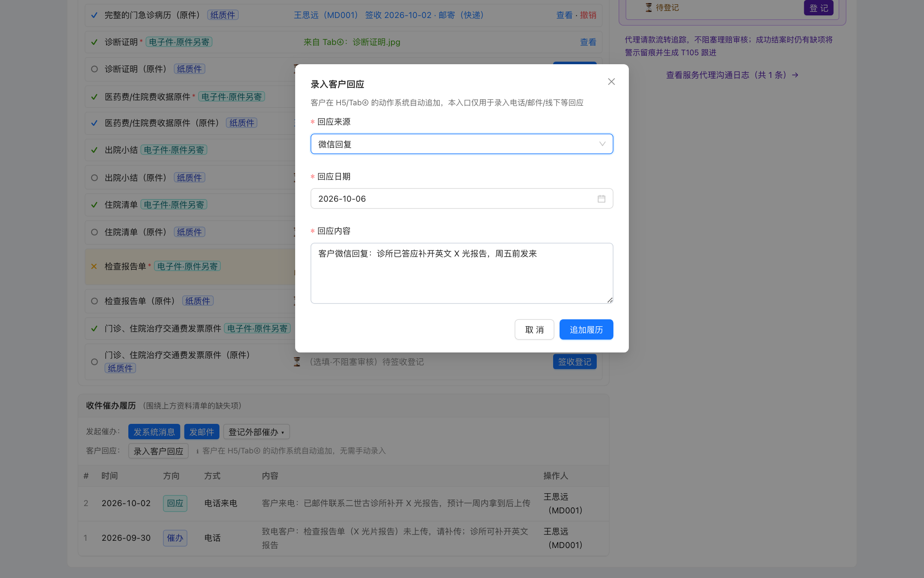Click 撤销 link for 完整的门急诊病历 row

click(x=588, y=15)
